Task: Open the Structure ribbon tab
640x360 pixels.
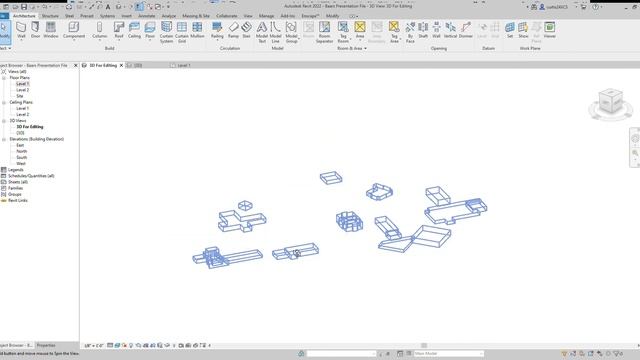Action: click(x=50, y=16)
